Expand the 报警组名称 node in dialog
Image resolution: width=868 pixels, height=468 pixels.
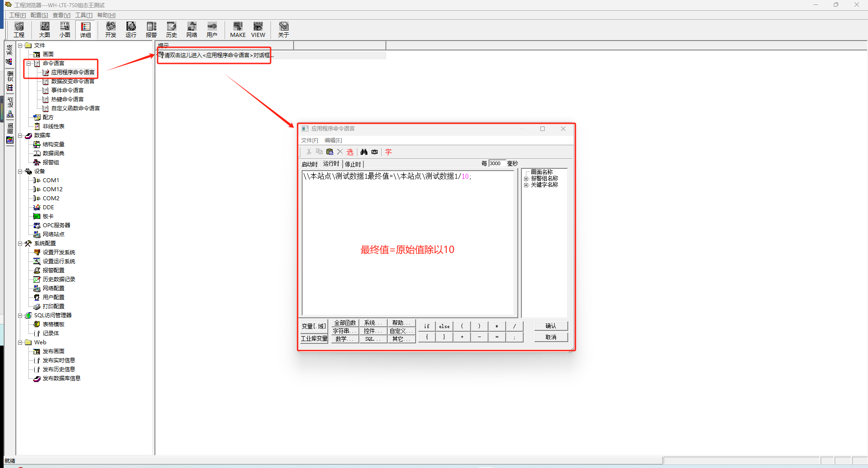tap(526, 179)
